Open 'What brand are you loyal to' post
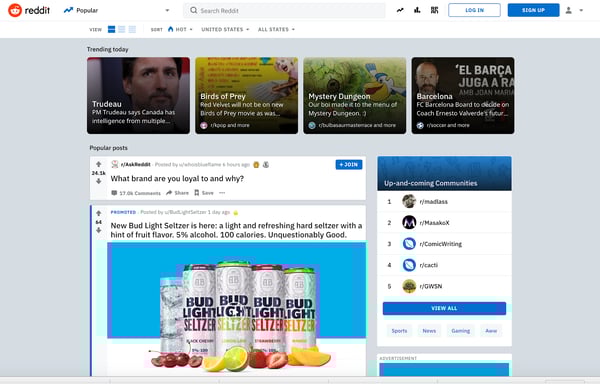The width and height of the screenshot is (600, 384). [177, 179]
